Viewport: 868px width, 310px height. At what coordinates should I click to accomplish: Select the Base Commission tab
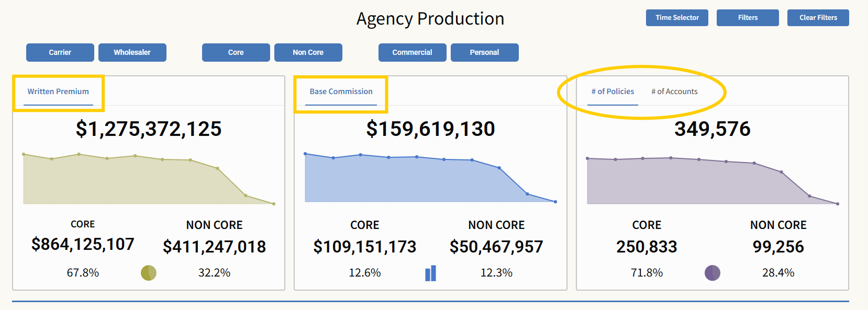[x=341, y=91]
